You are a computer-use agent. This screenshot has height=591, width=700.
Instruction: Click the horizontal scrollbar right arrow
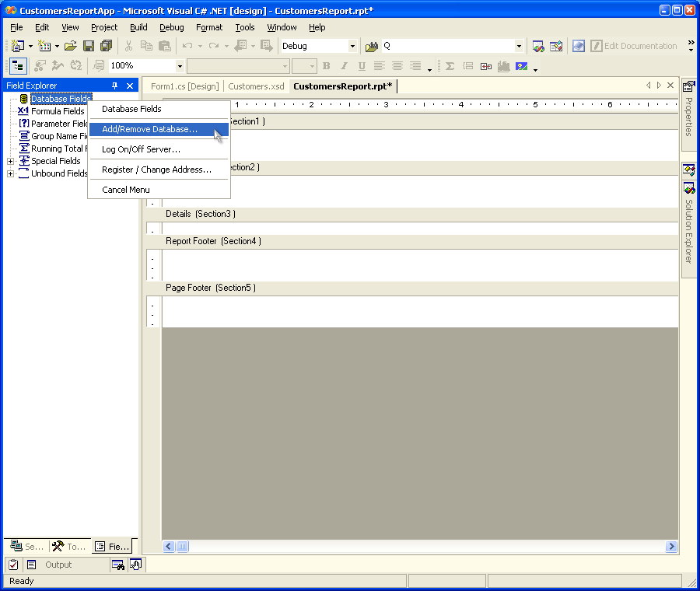tap(671, 547)
